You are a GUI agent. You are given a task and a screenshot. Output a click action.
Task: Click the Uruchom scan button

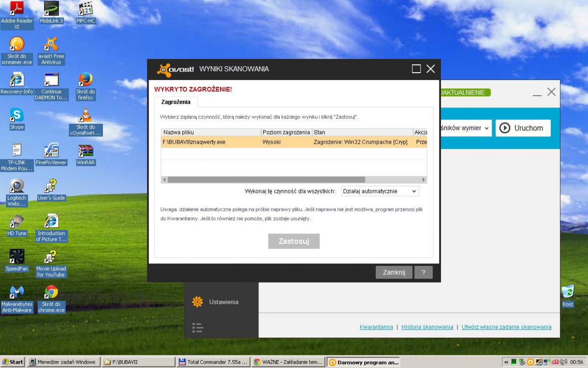coord(522,128)
